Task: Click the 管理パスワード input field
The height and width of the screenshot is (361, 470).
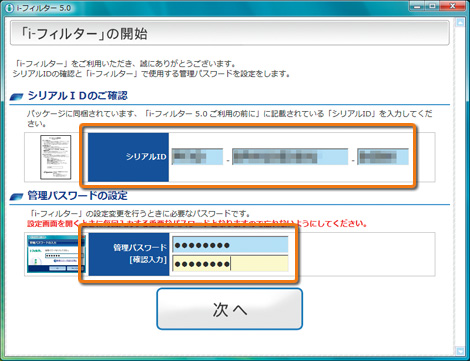Action: click(x=230, y=245)
